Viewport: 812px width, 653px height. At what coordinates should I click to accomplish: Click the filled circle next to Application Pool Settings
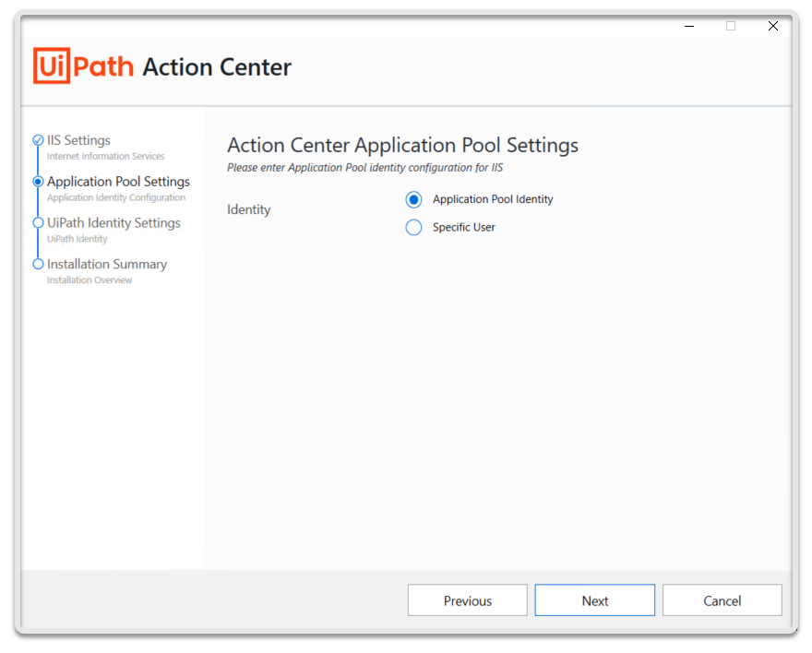(38, 181)
